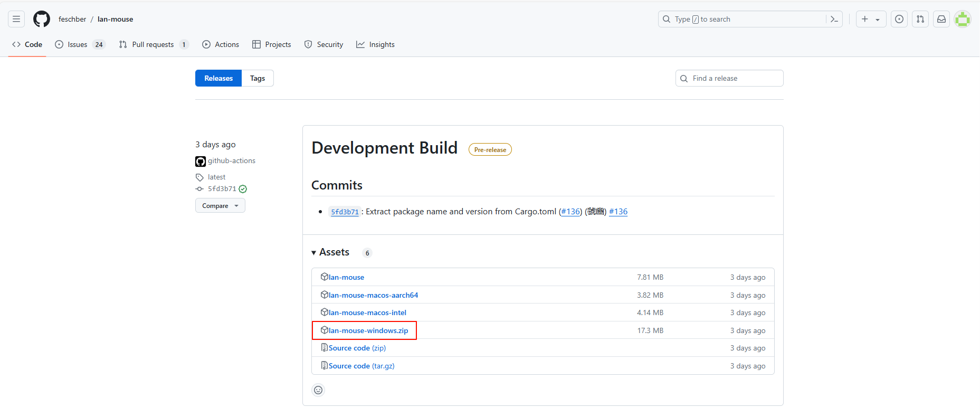The image size is (980, 417).
Task: Open the Actions tab
Action: pos(221,44)
